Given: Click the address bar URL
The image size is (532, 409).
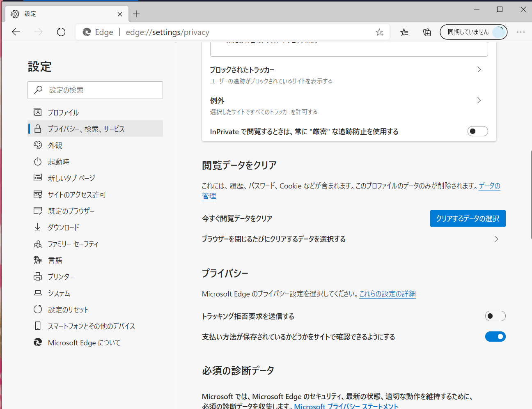Looking at the screenshot, I should pyautogui.click(x=167, y=32).
